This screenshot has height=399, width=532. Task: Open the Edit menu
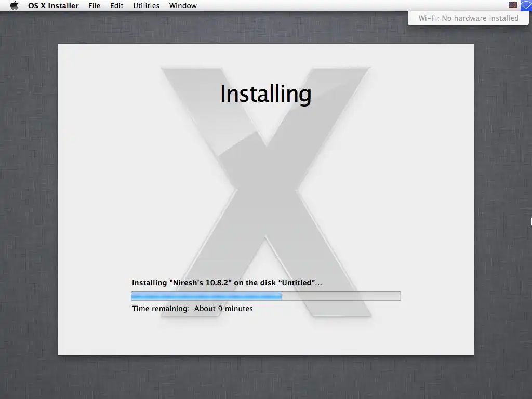pos(117,6)
